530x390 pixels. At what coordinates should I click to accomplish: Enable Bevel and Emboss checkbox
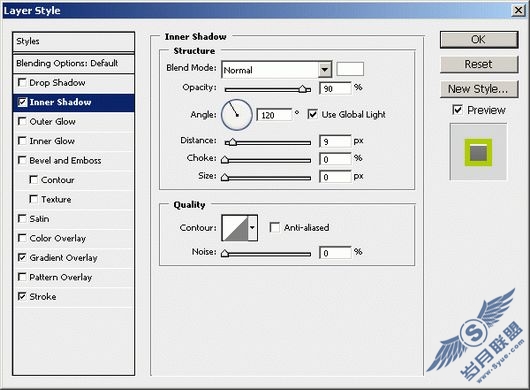coord(22,160)
